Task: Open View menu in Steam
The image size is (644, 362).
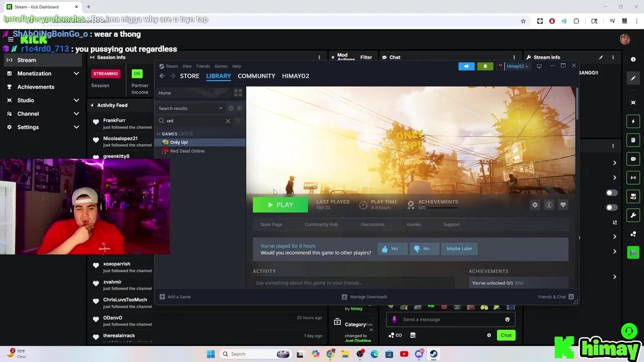Action: coord(187,66)
